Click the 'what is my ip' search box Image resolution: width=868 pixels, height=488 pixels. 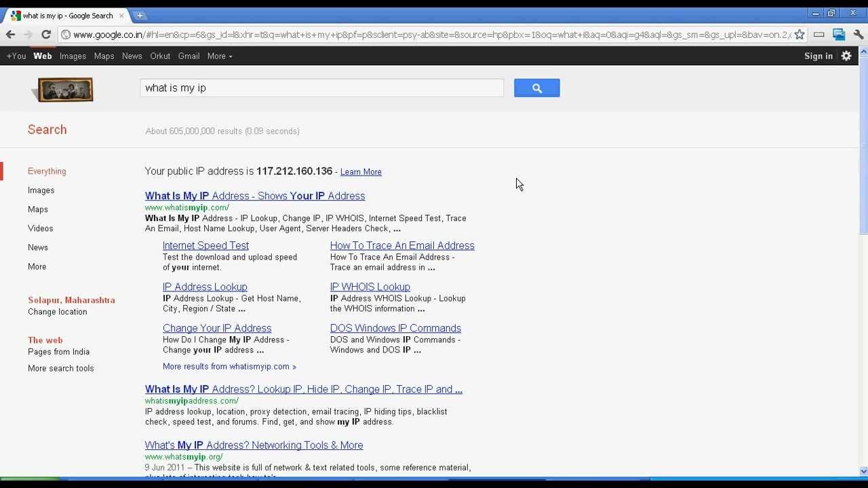point(322,88)
